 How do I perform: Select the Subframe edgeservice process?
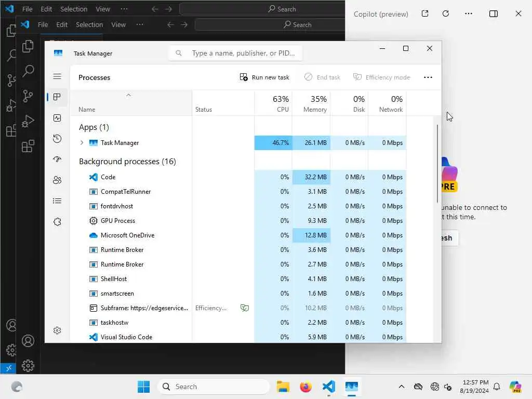tap(238, 308)
